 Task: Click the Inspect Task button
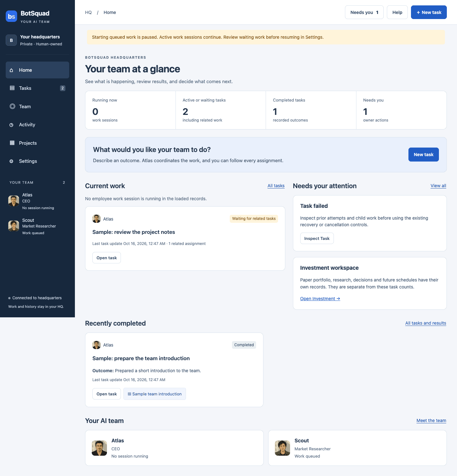317,238
